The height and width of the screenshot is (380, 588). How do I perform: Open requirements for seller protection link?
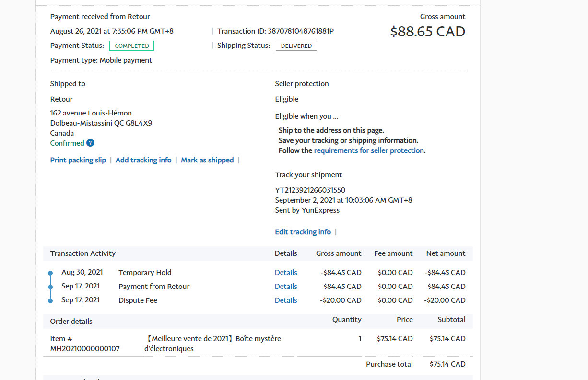click(369, 150)
